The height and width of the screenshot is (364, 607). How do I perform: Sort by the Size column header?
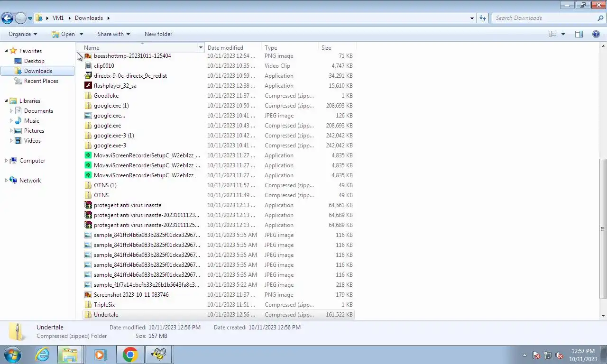point(337,48)
